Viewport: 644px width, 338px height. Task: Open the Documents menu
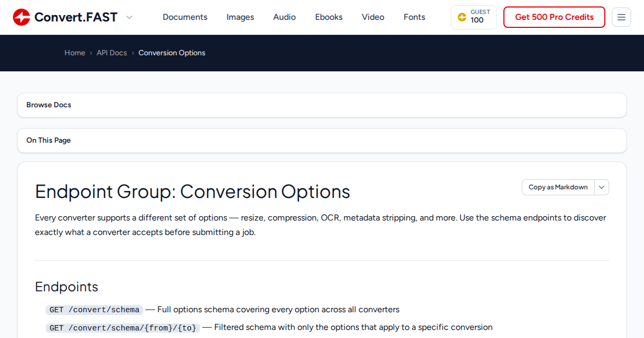[185, 17]
